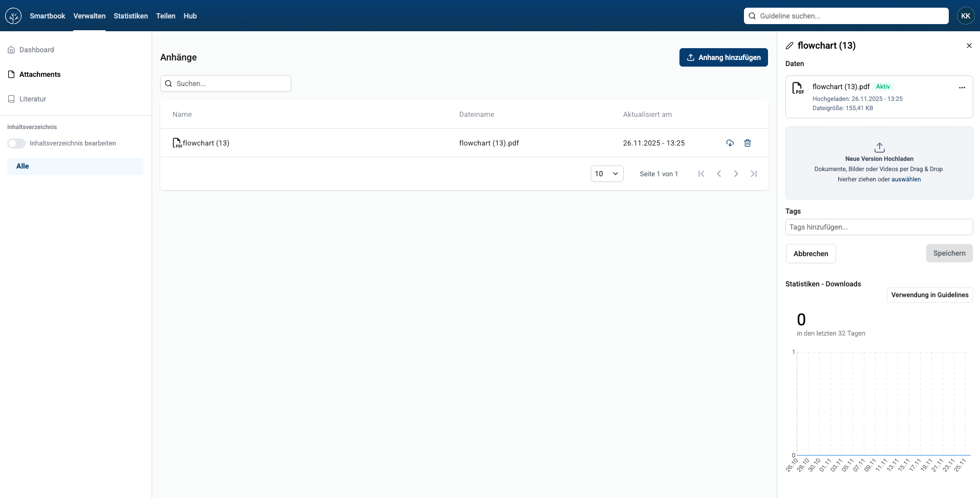Click the pencil icon next to the flowchart (13) title
Viewport: 980px width, 498px height.
click(790, 46)
